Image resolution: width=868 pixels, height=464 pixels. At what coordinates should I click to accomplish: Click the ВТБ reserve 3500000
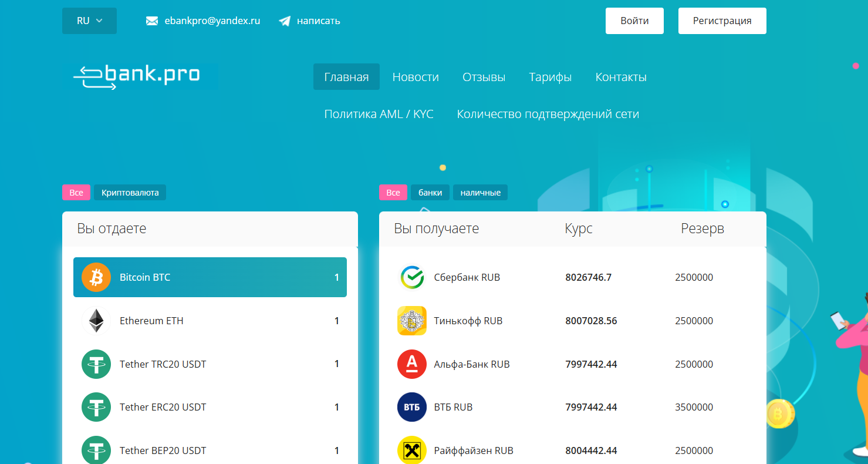pos(694,407)
